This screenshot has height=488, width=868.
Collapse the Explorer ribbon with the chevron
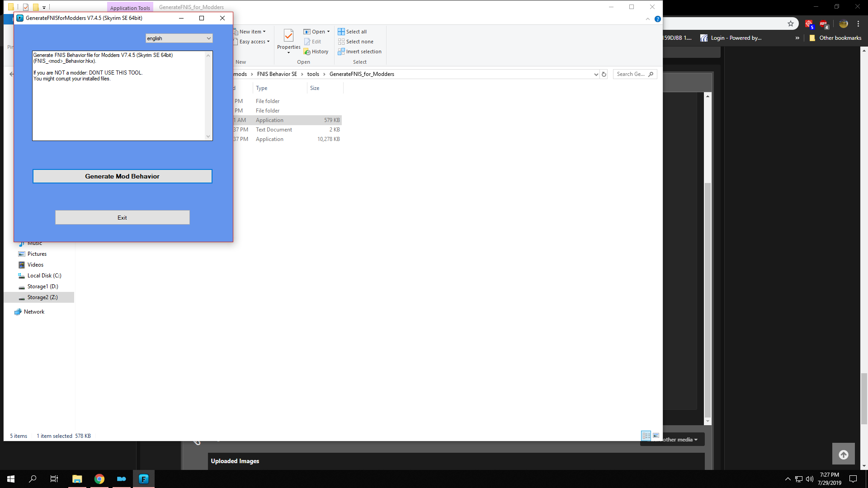pos(648,19)
